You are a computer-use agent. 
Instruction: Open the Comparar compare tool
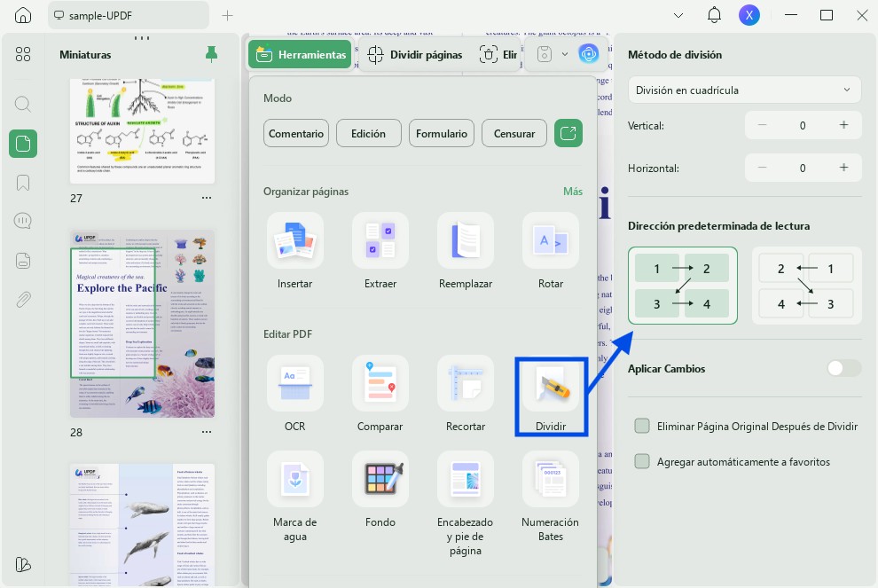tap(380, 384)
